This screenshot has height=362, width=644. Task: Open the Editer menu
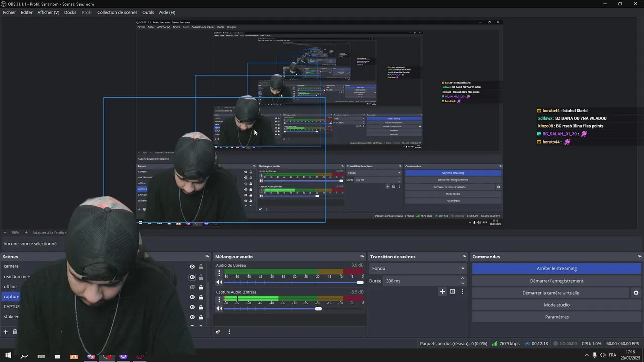point(27,12)
